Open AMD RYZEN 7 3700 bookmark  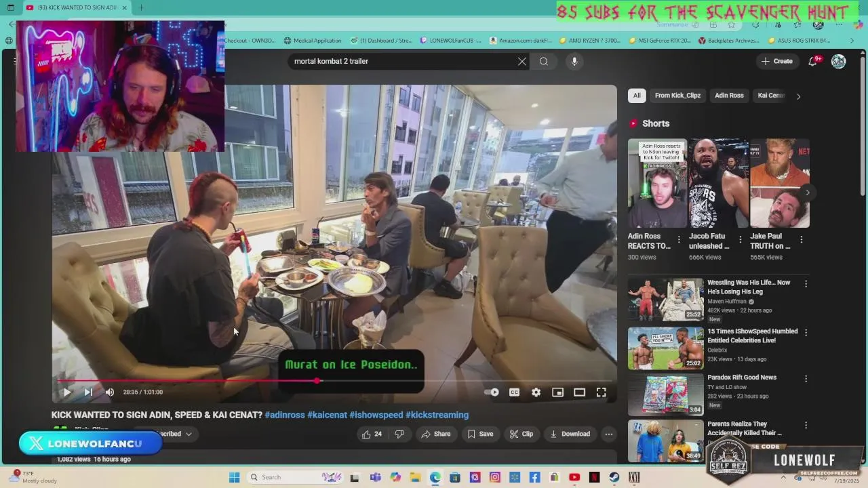[x=590, y=41]
